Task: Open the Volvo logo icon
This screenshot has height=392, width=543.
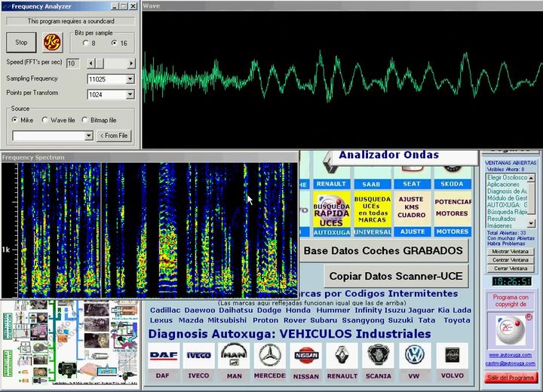Action: pos(452,356)
